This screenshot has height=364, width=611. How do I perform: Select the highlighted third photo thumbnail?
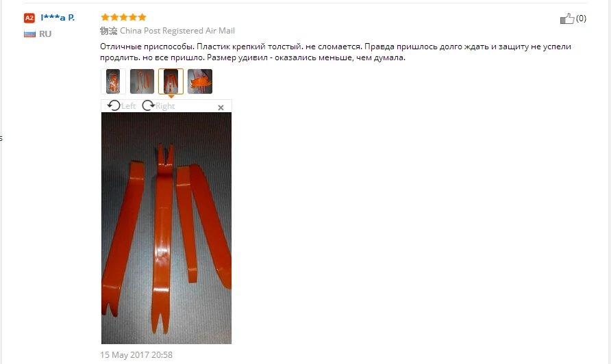tap(171, 81)
